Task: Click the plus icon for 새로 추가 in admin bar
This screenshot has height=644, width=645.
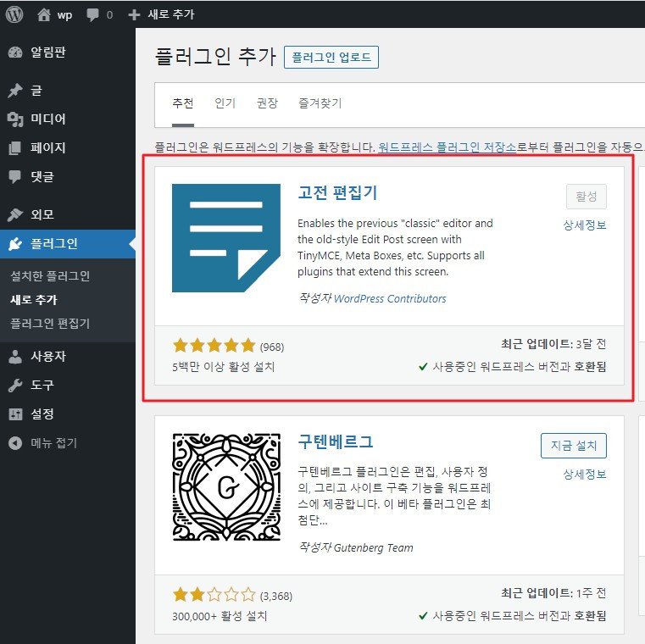Action: point(134,14)
